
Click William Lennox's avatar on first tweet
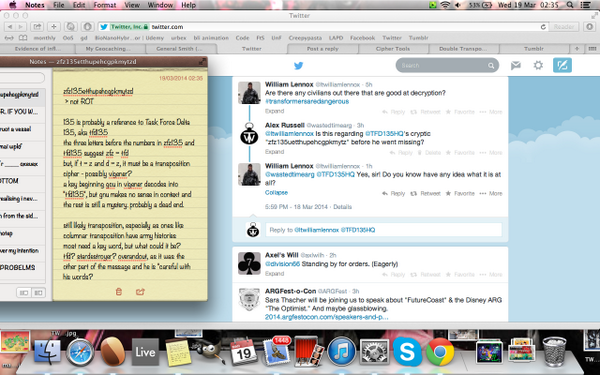(x=249, y=93)
